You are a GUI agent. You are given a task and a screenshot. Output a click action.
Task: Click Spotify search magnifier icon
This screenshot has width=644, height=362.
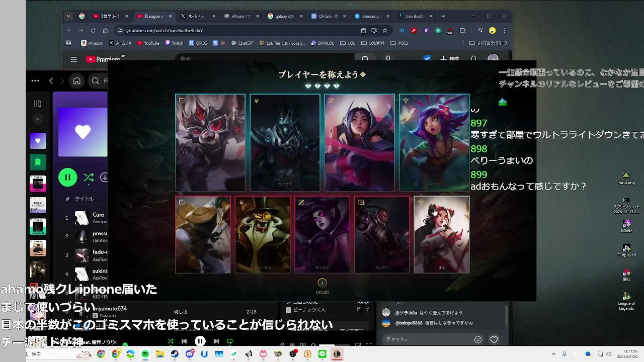click(x=96, y=80)
